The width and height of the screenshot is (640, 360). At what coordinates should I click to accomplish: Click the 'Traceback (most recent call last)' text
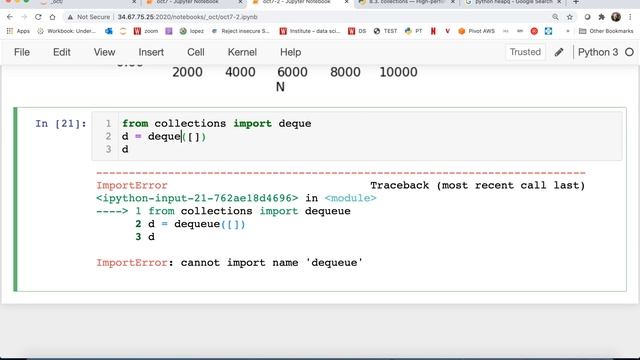tap(478, 185)
